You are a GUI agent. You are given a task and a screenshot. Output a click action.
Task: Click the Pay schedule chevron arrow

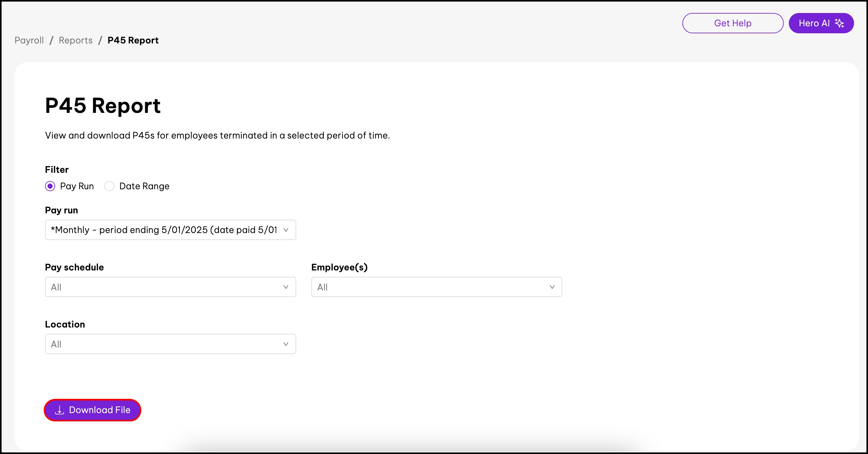pyautogui.click(x=286, y=287)
